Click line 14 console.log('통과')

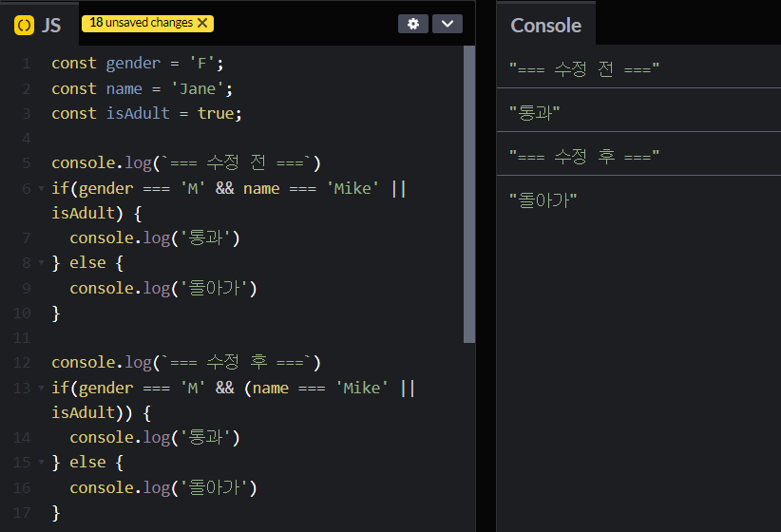click(155, 438)
